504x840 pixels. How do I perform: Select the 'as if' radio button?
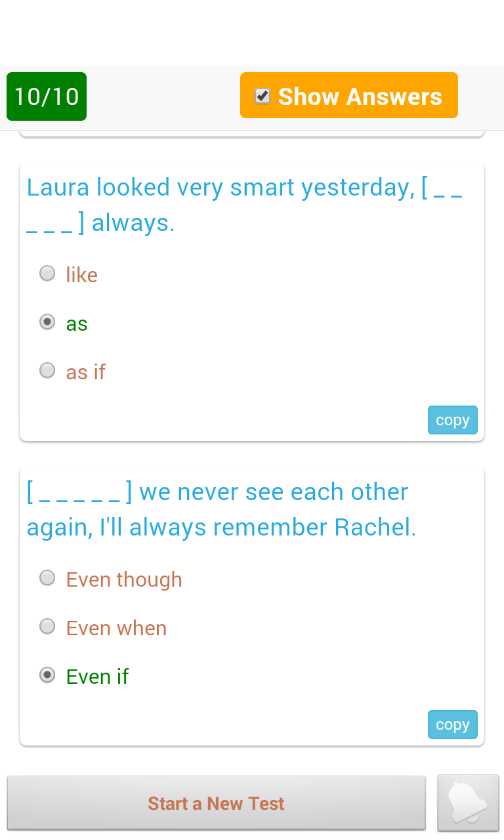(47, 371)
